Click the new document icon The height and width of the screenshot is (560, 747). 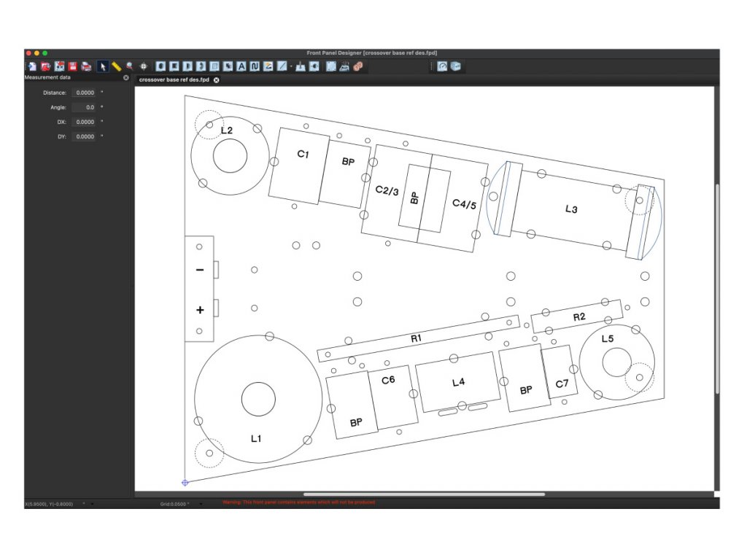[x=32, y=66]
